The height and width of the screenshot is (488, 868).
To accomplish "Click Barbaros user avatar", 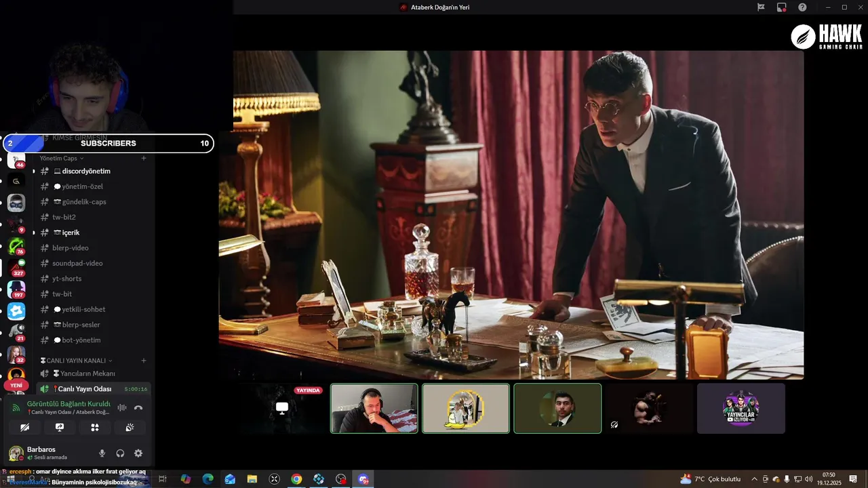I will (16, 453).
